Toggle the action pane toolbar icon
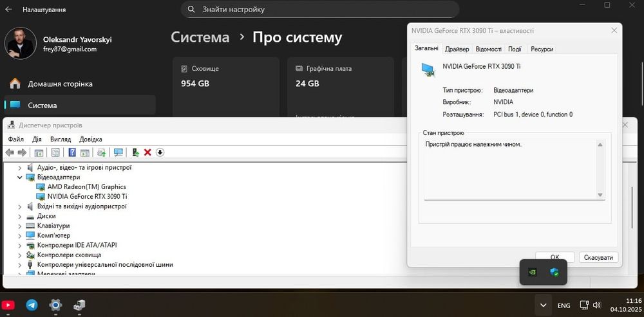Viewport: 644px width, 317px height. tap(85, 152)
